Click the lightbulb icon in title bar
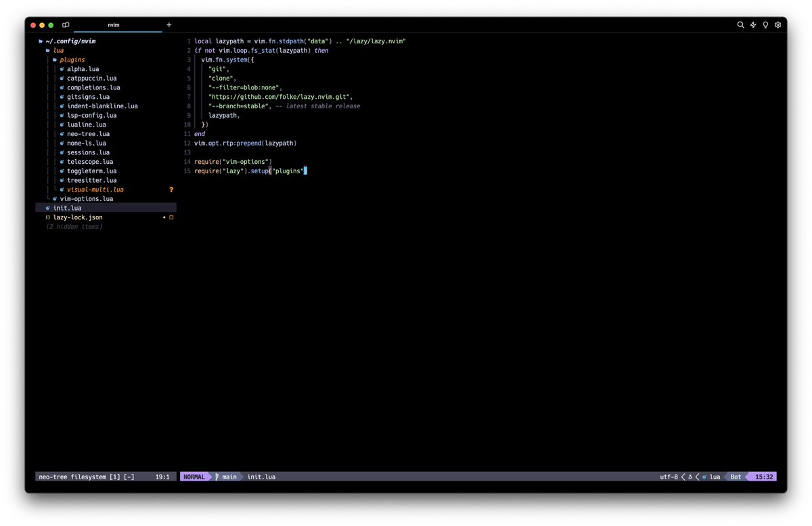Viewport: 812px width, 526px height. pyautogui.click(x=765, y=24)
